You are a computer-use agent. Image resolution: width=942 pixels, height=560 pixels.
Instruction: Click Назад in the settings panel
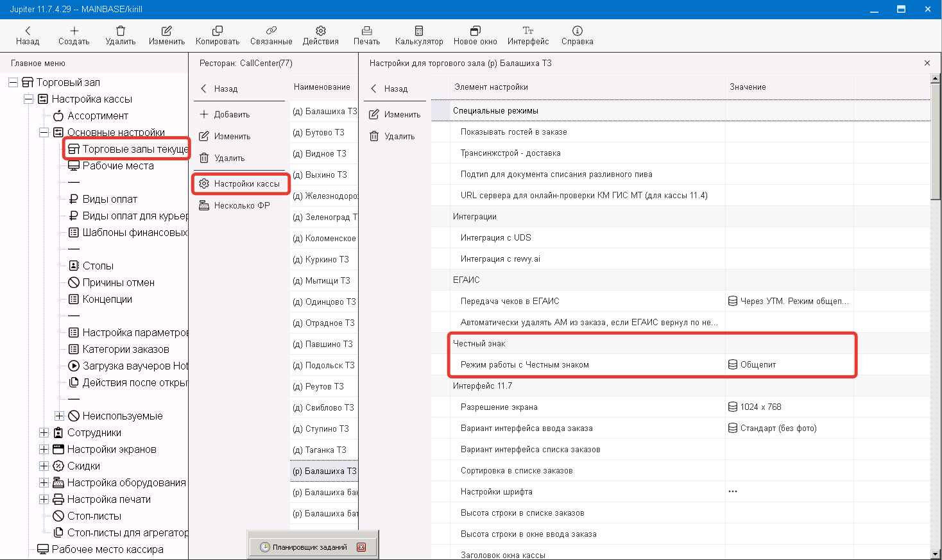(389, 89)
